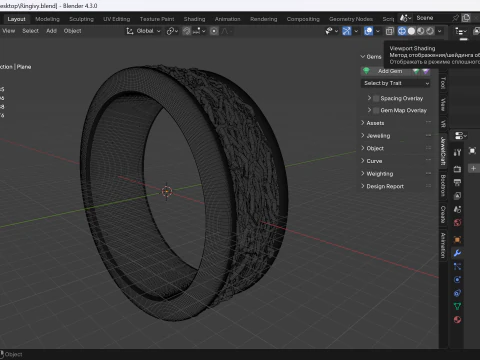Image resolution: width=480 pixels, height=360 pixels.
Task: Switch to the UV Editing workspace tab
Action: tap(116, 19)
